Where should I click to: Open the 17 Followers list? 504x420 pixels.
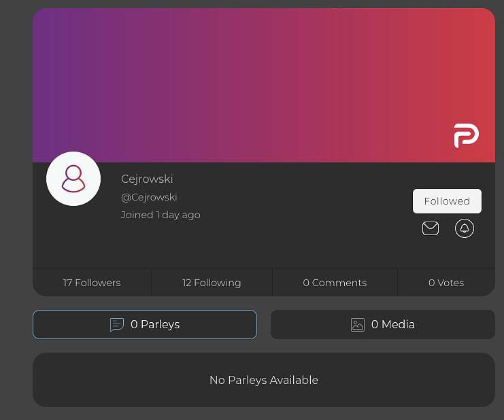(92, 283)
